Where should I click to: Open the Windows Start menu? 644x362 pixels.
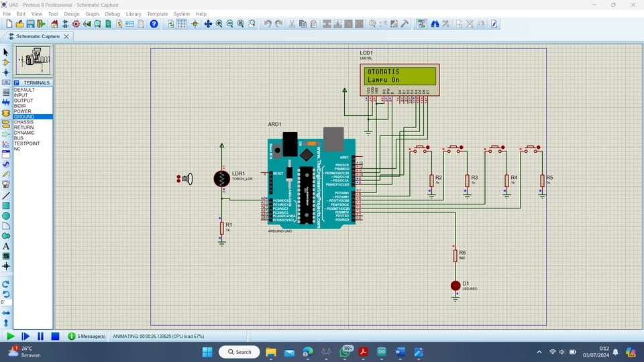tap(207, 352)
